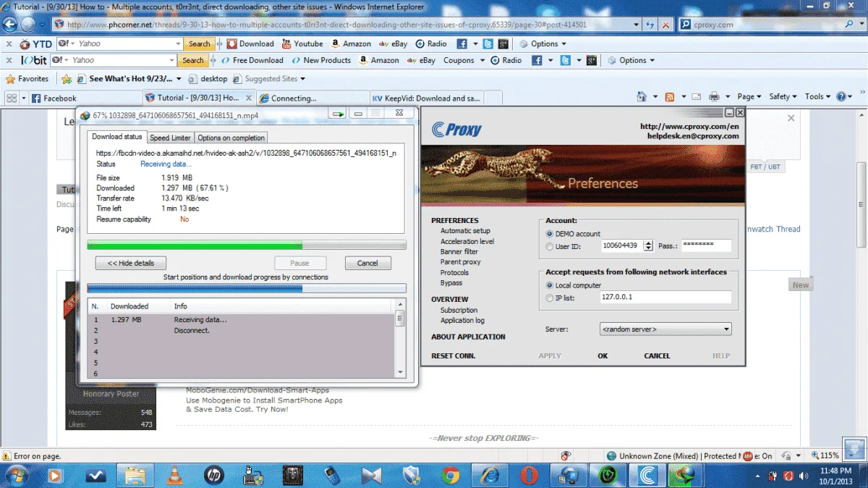Screen dimensions: 868x488
Task: Open Youtube from YTD toolbar
Action: [x=302, y=43]
